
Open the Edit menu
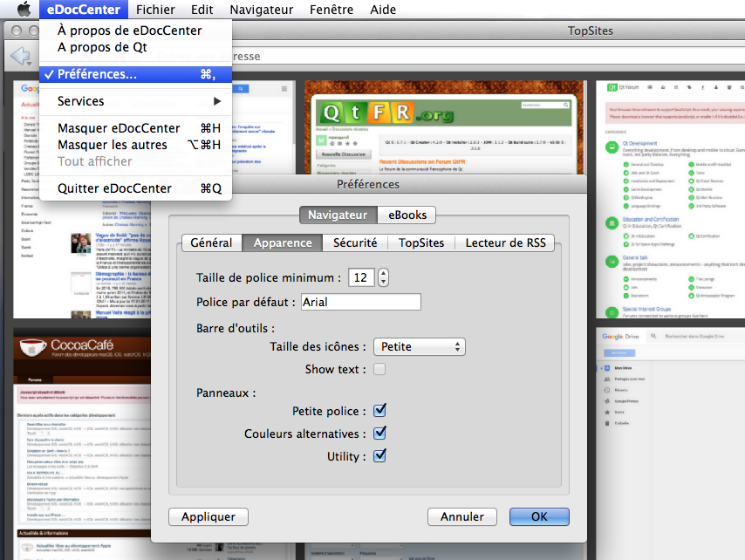click(x=202, y=9)
